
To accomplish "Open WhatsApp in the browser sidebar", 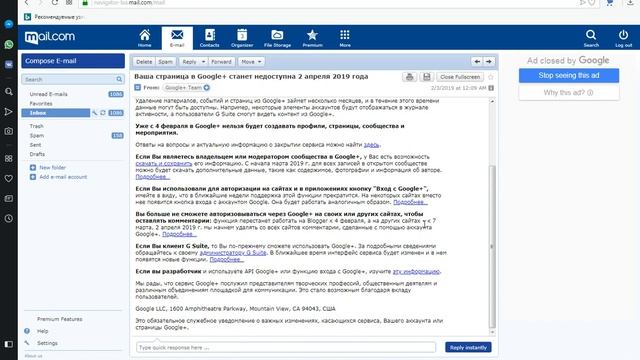I will pos(9,44).
